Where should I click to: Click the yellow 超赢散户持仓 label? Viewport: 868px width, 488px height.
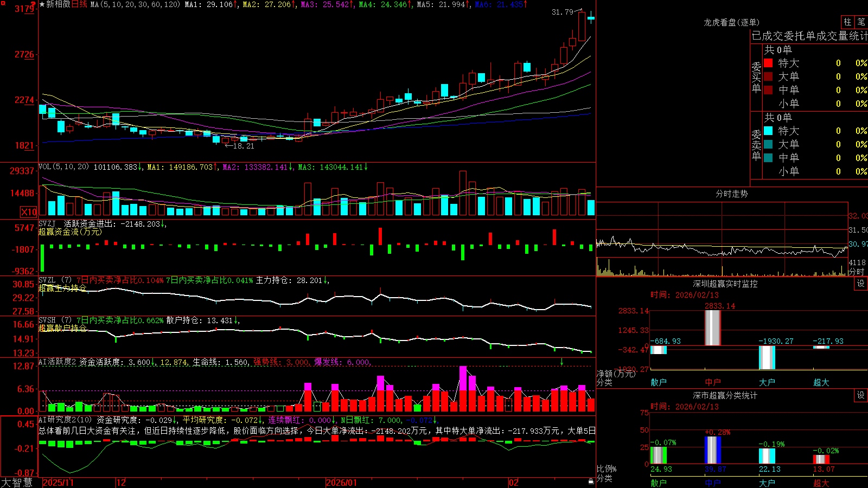pos(62,328)
